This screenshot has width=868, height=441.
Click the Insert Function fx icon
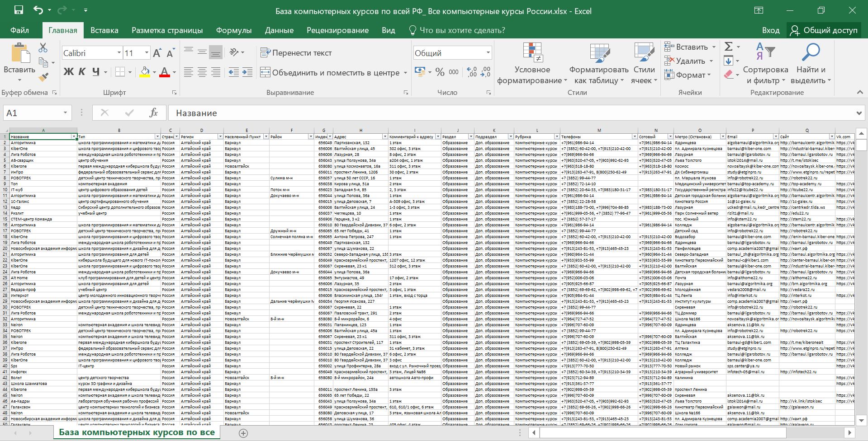(x=153, y=113)
